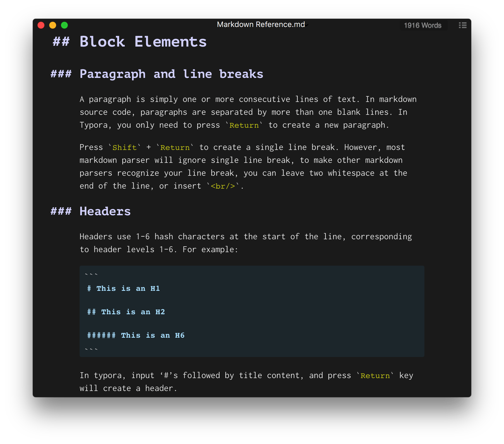Click the line '###### This is an H6'
This screenshot has height=444, width=504.
pyautogui.click(x=136, y=335)
